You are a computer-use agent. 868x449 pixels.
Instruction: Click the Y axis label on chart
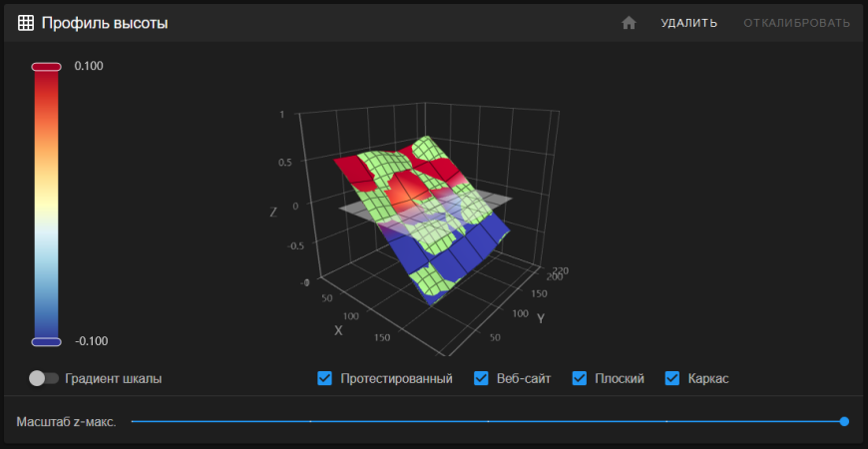click(540, 318)
